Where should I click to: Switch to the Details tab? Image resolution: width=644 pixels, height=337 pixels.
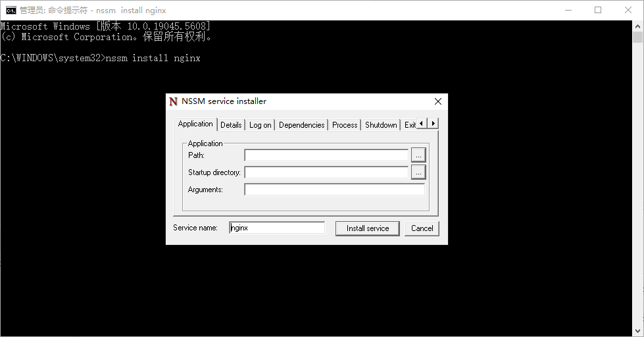pyautogui.click(x=231, y=125)
